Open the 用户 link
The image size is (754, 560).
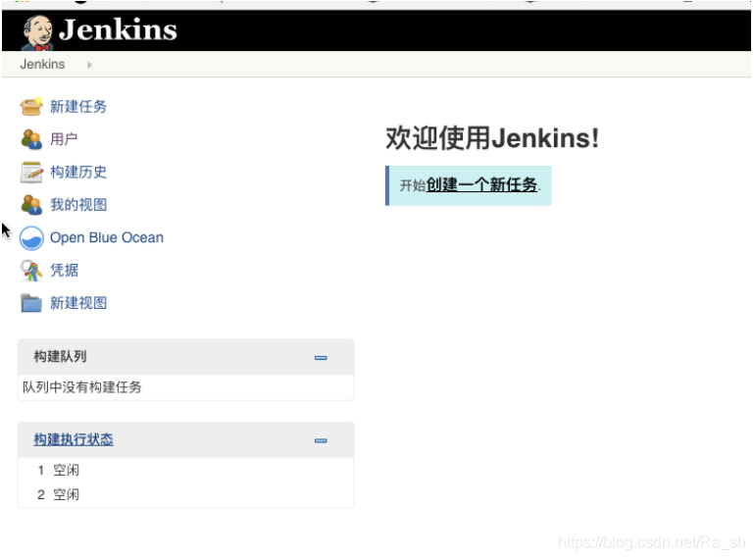64,139
